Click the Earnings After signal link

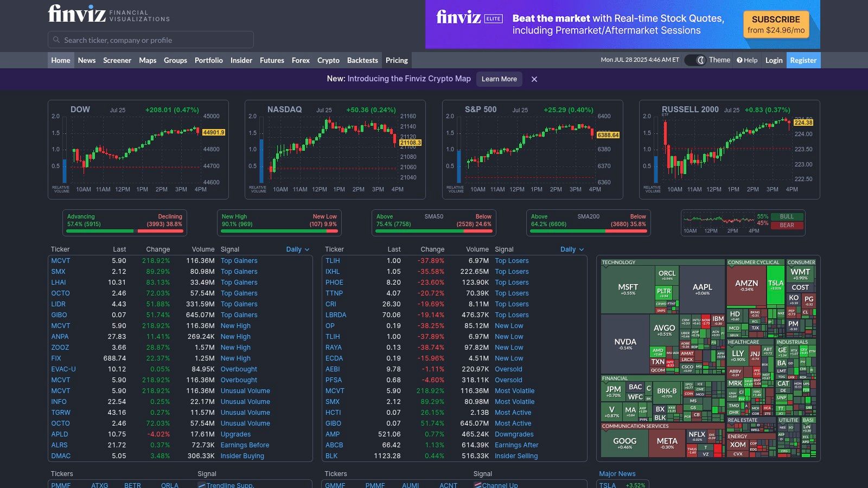click(516, 445)
